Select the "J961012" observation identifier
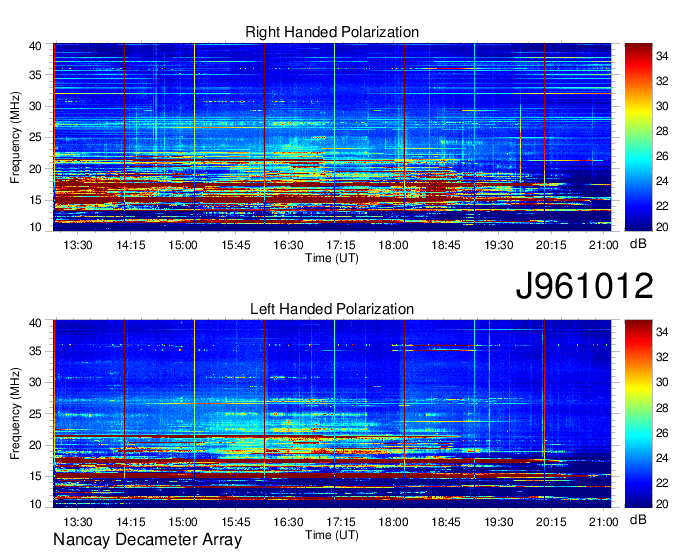This screenshot has height=552, width=680. [584, 286]
